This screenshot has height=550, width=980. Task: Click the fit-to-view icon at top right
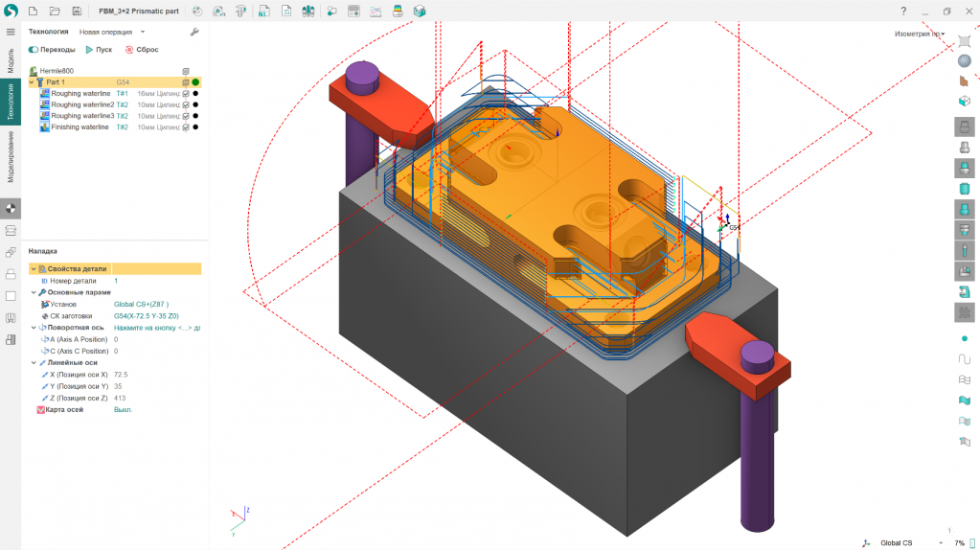[964, 41]
